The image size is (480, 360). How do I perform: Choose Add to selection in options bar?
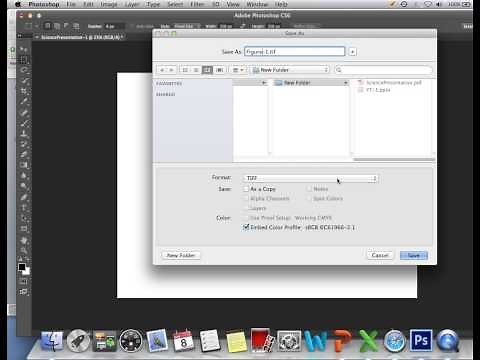coord(57,26)
